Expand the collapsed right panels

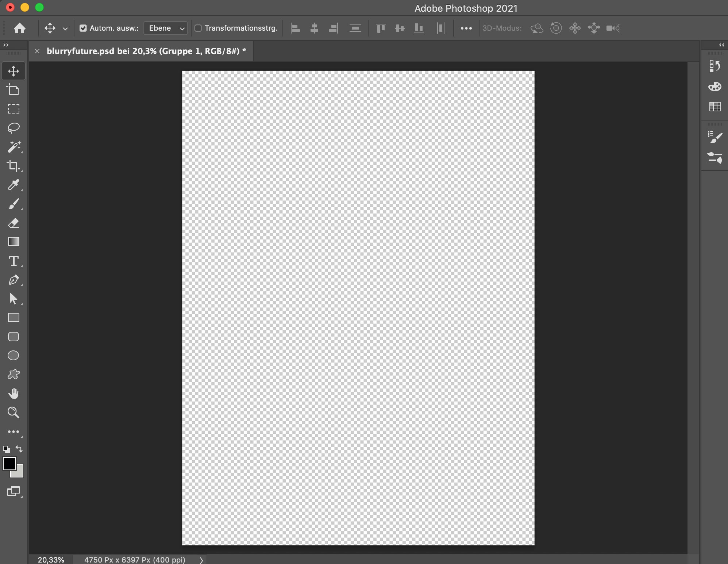tap(721, 45)
